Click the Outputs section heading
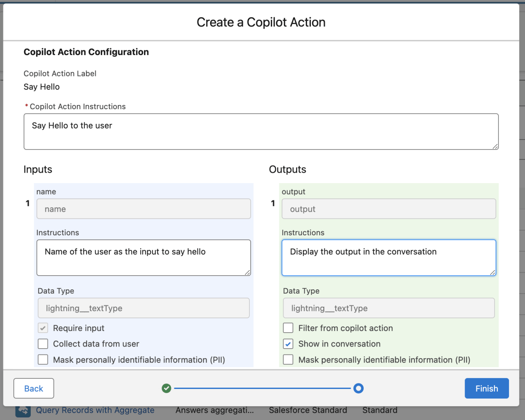 287,170
